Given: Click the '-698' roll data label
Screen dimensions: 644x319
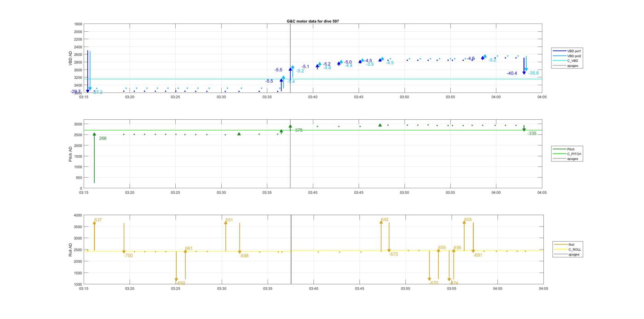Looking at the screenshot, I should coord(244,255).
